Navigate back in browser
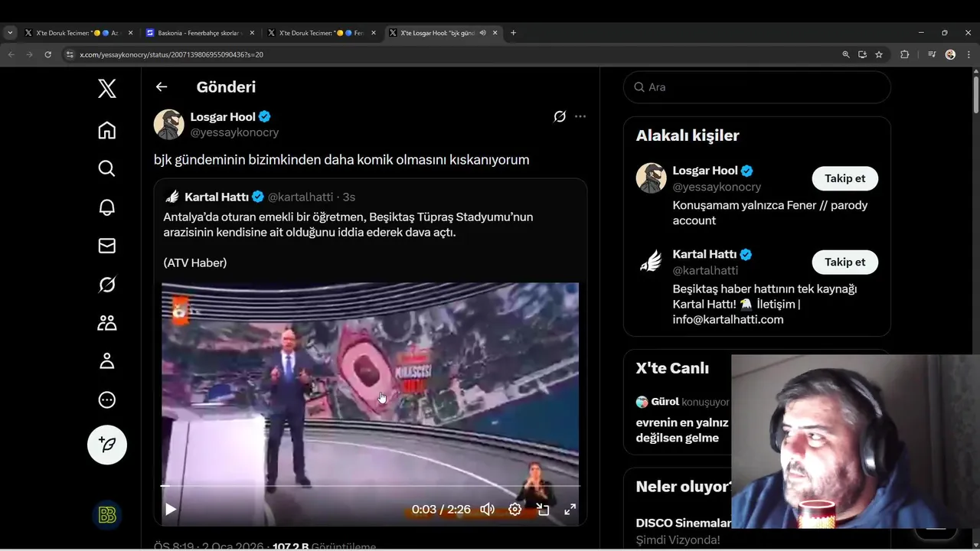 tap(11, 54)
